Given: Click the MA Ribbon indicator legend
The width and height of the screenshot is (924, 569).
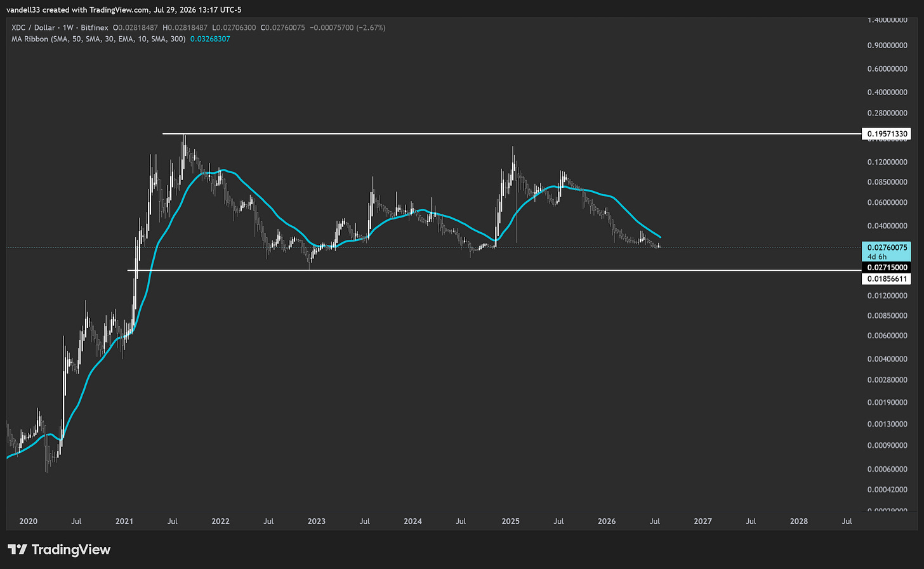Looking at the screenshot, I should click(98, 39).
